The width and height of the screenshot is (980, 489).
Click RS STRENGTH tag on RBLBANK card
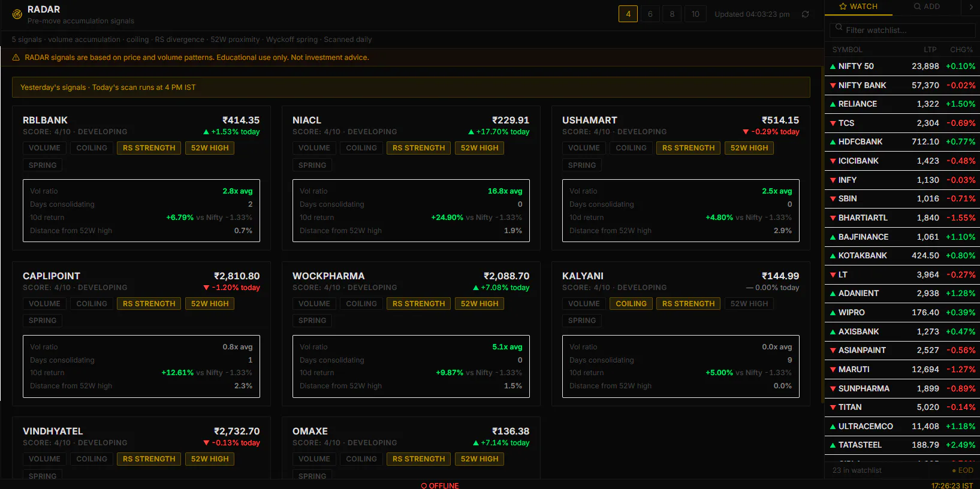pos(149,148)
